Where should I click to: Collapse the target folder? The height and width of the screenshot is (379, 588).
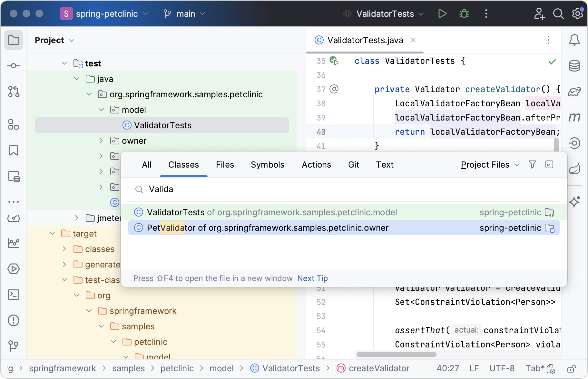[x=52, y=233]
